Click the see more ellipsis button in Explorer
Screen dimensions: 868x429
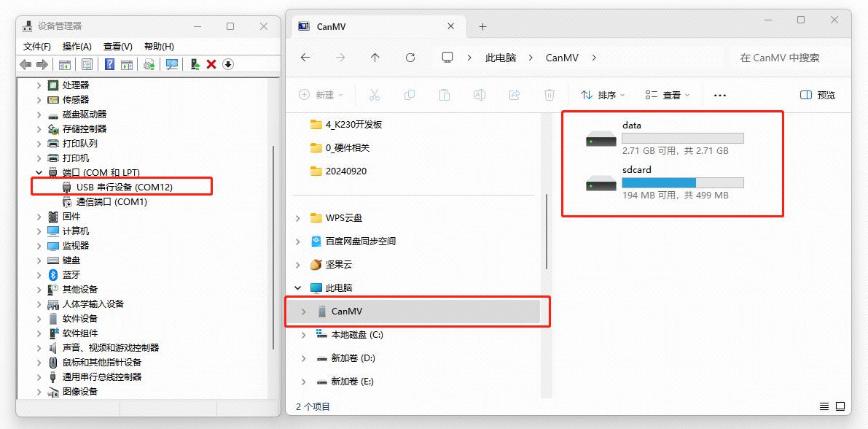(x=719, y=95)
